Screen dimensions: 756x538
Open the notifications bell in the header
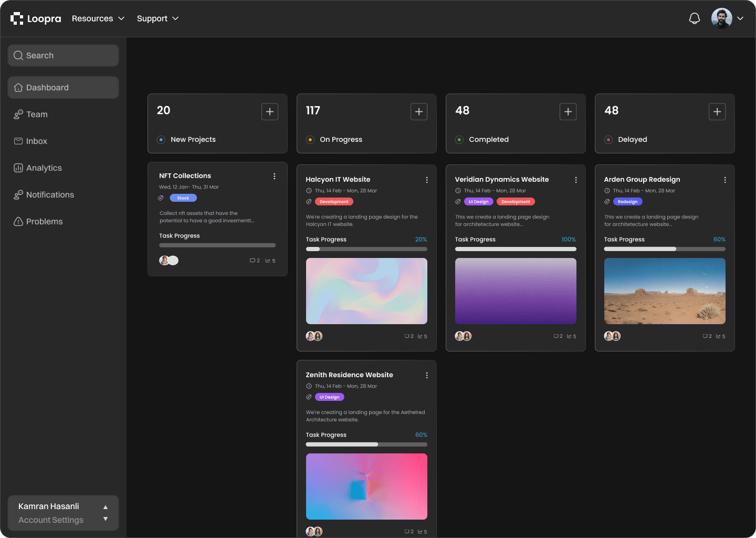[x=695, y=18]
